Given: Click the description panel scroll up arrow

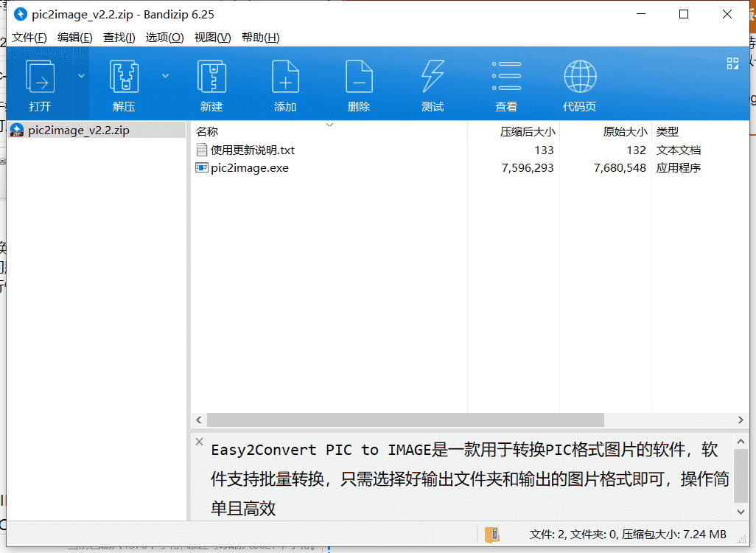Looking at the screenshot, I should pos(741,442).
